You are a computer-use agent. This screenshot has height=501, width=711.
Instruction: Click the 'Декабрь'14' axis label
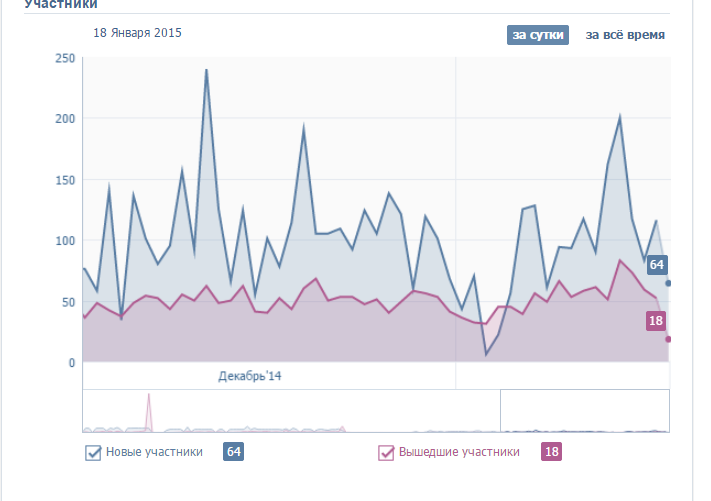[250, 376]
